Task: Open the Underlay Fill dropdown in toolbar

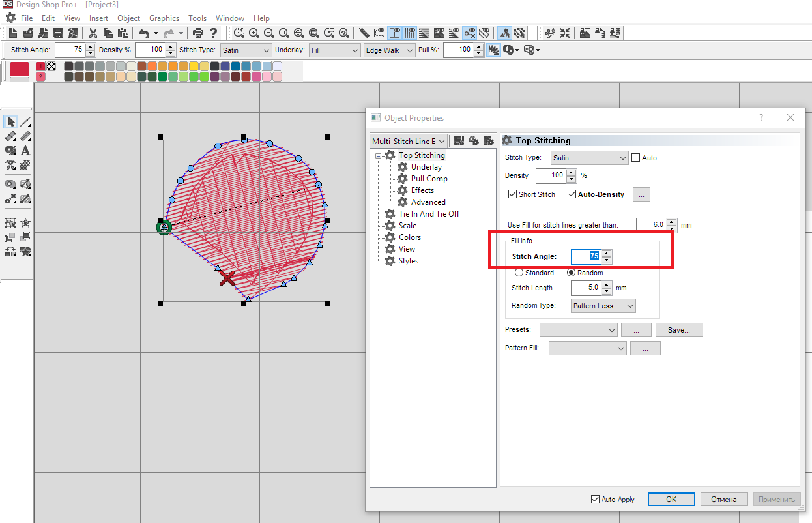Action: pyautogui.click(x=335, y=50)
